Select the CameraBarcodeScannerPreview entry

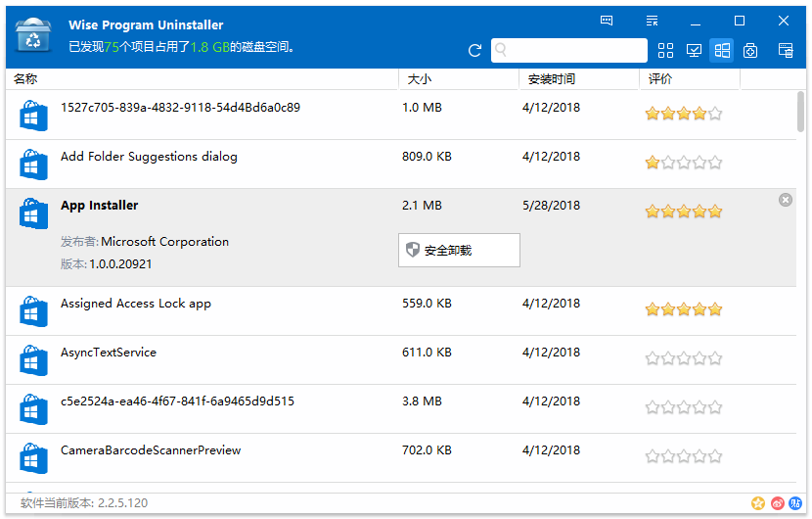[151, 450]
